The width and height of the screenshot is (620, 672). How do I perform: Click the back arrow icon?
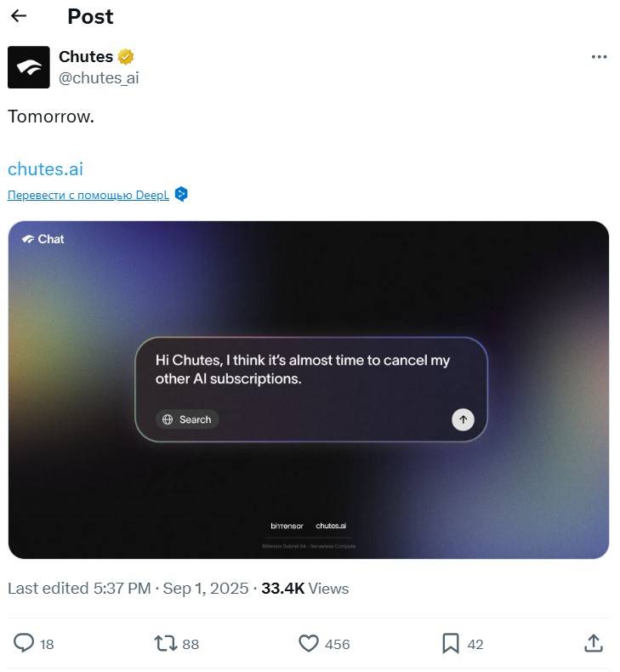[19, 16]
